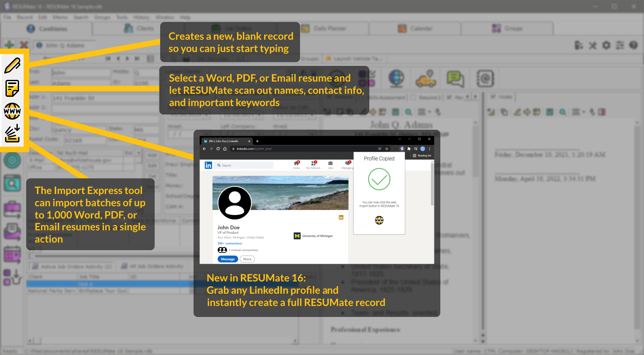
Task: Click the crossed tools icon at top right
Action: (x=593, y=45)
